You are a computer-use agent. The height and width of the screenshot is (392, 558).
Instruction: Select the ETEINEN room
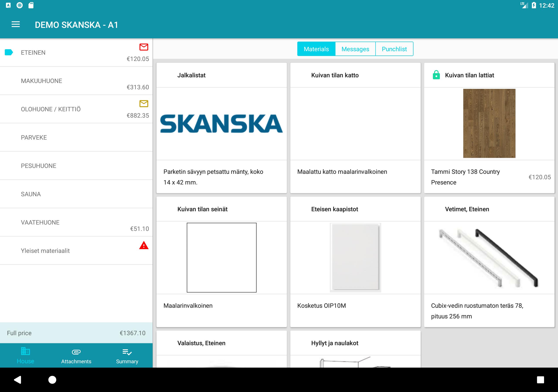tap(76, 52)
